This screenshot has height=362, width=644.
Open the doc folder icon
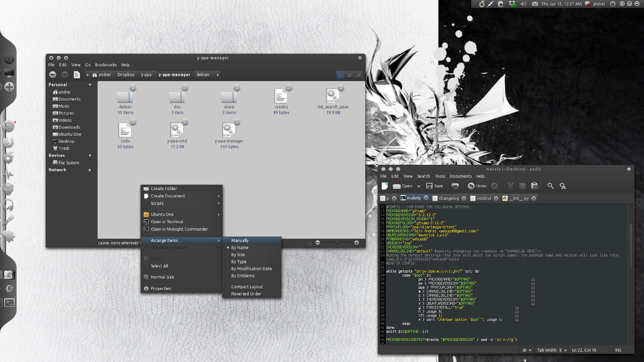coord(177,97)
